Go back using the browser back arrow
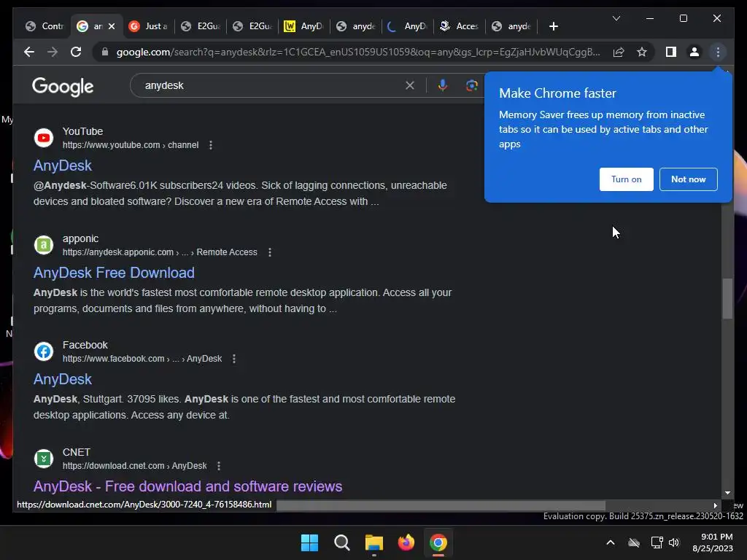Image resolution: width=747 pixels, height=560 pixels. 29,52
